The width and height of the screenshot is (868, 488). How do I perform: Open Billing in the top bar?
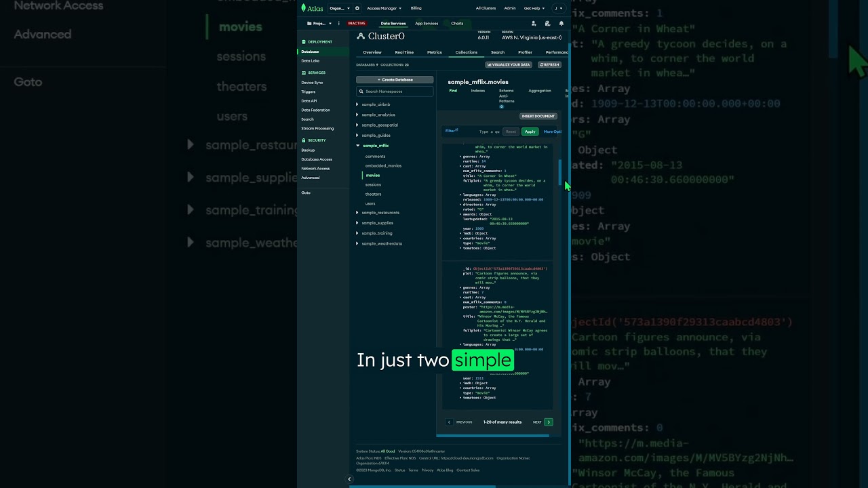416,8
